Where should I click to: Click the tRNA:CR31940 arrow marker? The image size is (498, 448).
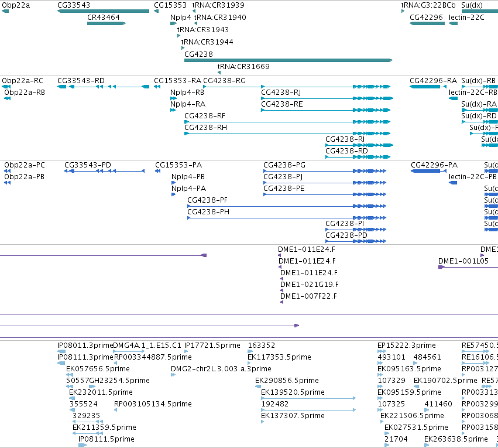click(x=195, y=23)
